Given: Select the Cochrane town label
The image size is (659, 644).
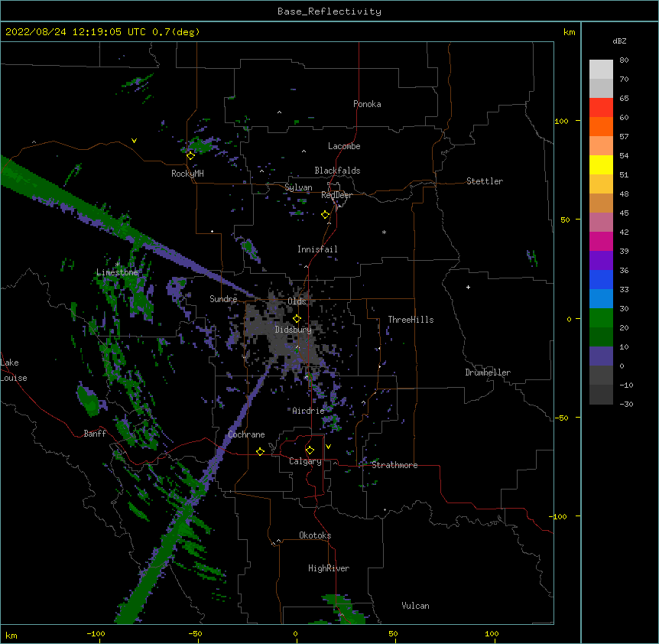Looking at the screenshot, I should tap(246, 434).
